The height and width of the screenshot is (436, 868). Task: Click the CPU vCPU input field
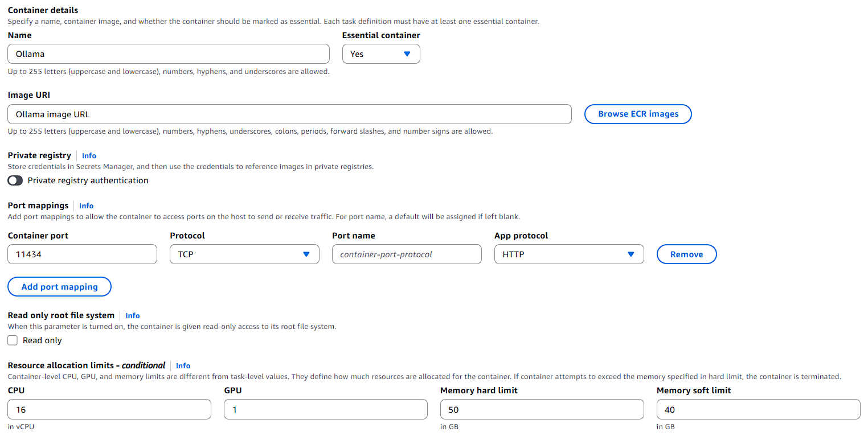109,409
